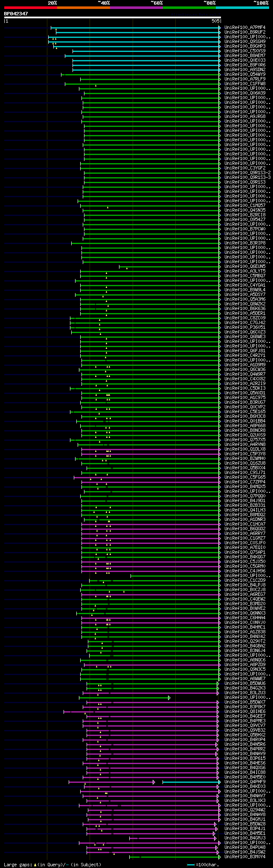This screenshot has height=868, width=273.
Task: Select the UniRef100_C3YGF2 label
Action: [245, 168]
